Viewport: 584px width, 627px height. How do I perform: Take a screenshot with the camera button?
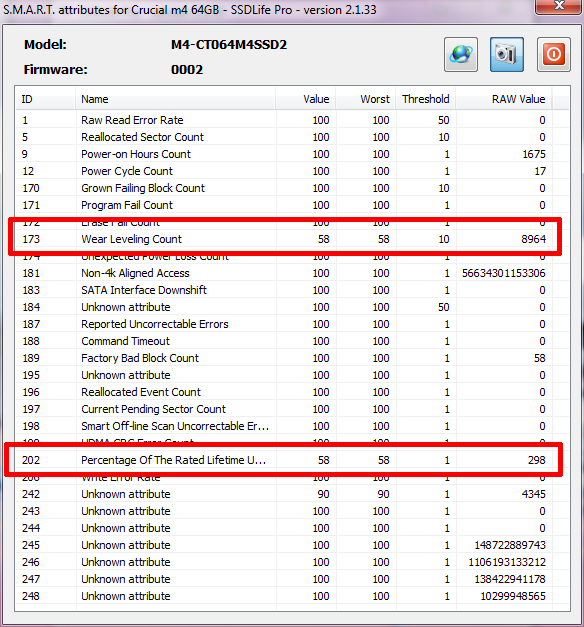[x=507, y=54]
